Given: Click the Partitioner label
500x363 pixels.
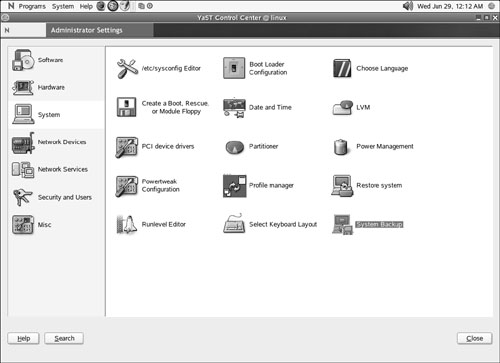Looking at the screenshot, I should (x=263, y=146).
